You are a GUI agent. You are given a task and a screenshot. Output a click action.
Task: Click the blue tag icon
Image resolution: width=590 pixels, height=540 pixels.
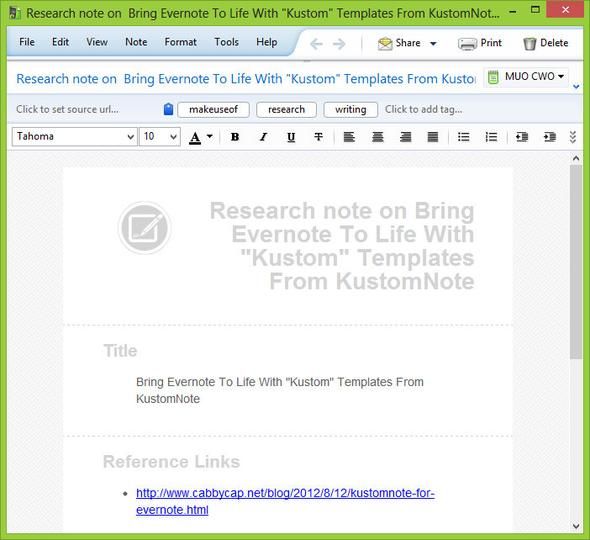(x=168, y=110)
